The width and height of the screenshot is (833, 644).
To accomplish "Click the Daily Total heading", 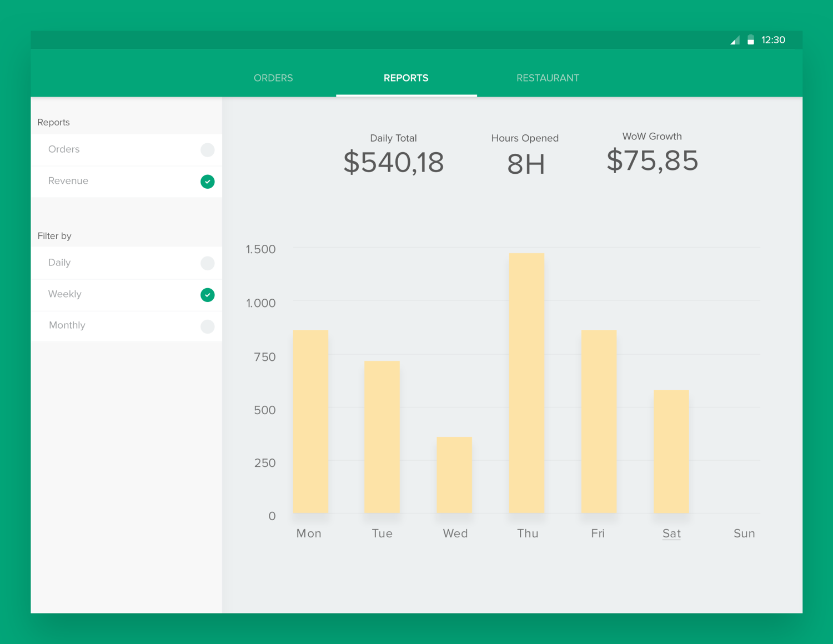I will tap(393, 138).
